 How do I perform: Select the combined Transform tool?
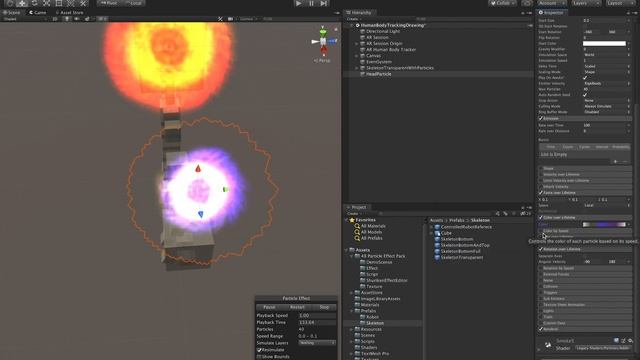point(71,3)
